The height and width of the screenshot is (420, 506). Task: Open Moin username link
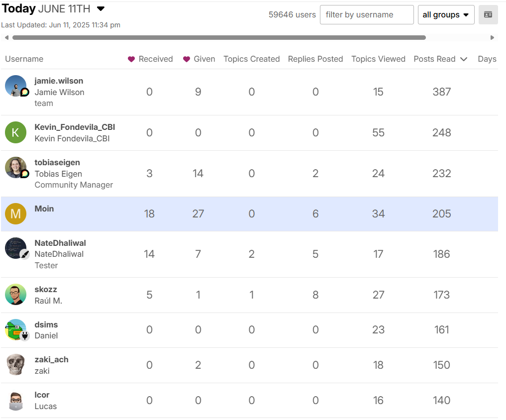(44, 209)
